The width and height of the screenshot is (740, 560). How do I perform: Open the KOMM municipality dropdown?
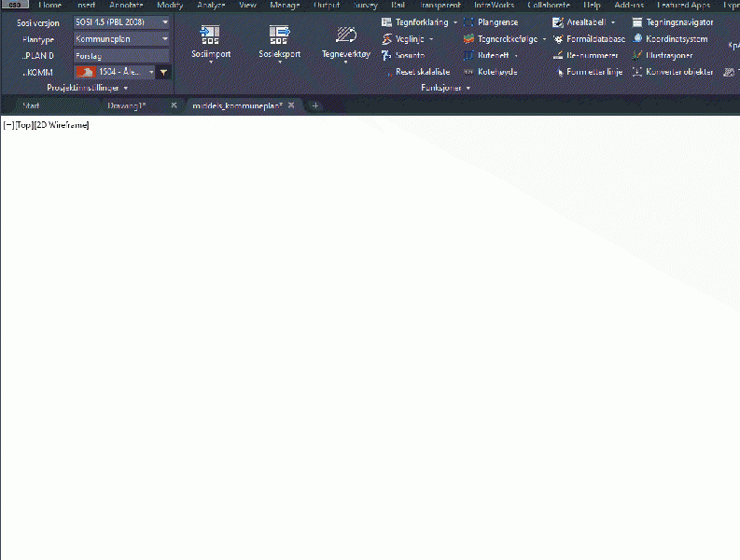[115, 72]
